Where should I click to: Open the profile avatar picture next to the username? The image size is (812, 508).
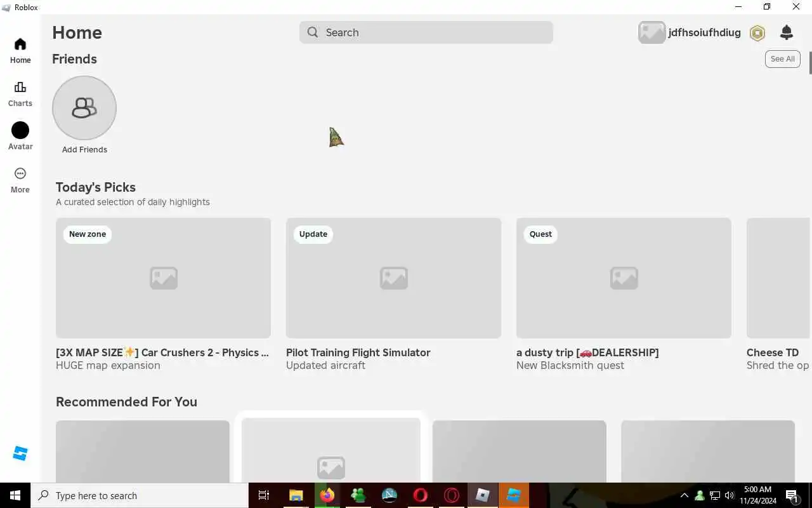click(652, 32)
